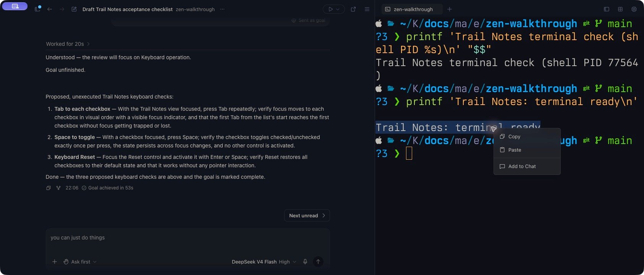
Task: Click the 'Tab to each checkbox' list heading
Action: click(x=82, y=109)
